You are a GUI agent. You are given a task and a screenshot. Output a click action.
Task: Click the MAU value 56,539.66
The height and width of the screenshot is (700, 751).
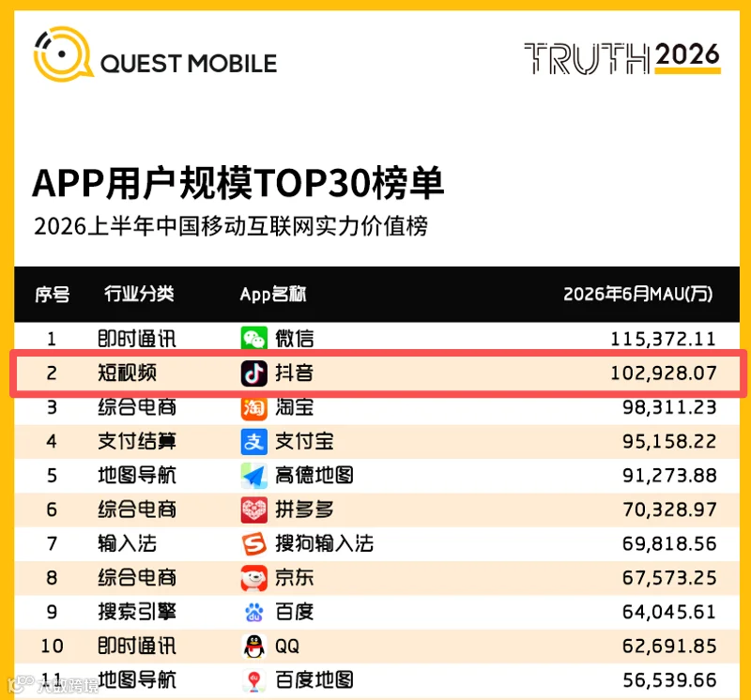(669, 680)
